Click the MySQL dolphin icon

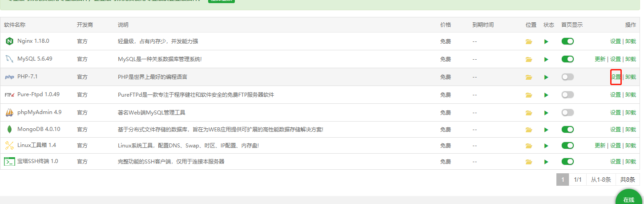(x=9, y=59)
